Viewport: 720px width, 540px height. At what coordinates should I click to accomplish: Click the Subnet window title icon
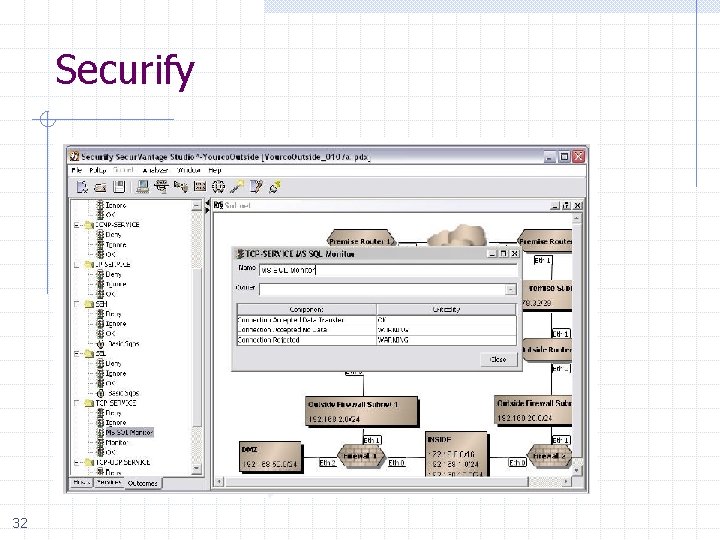(219, 205)
